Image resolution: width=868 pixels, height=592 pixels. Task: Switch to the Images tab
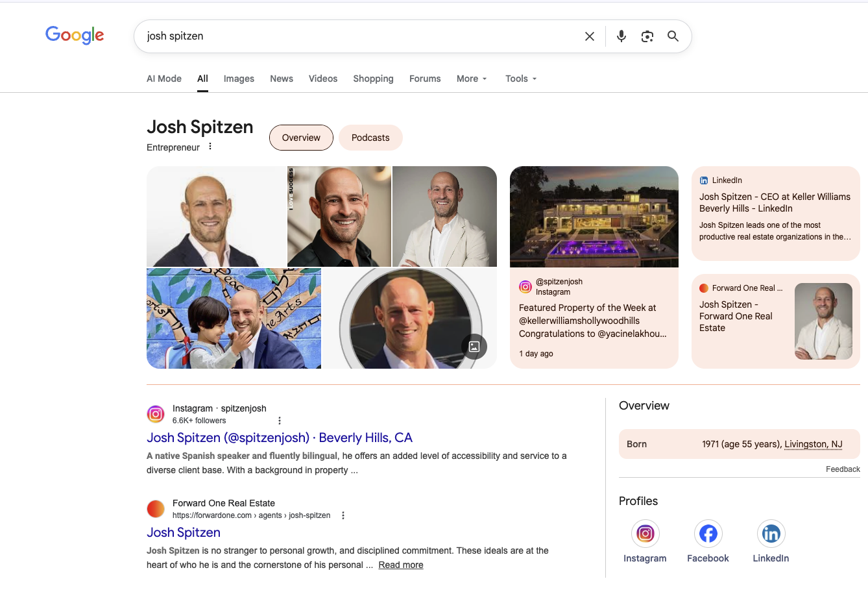[x=239, y=79]
